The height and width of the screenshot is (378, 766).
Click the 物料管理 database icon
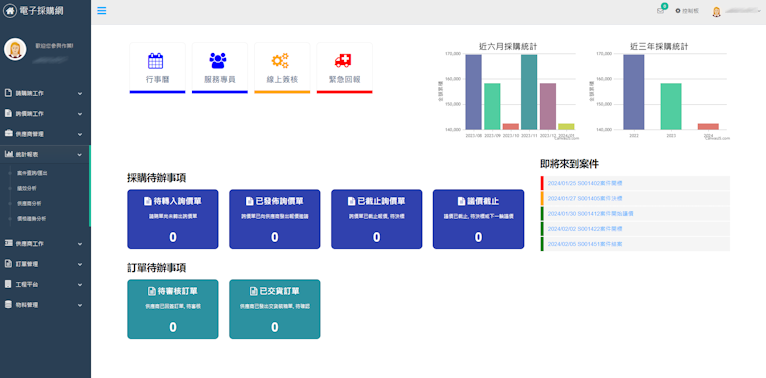pos(8,304)
